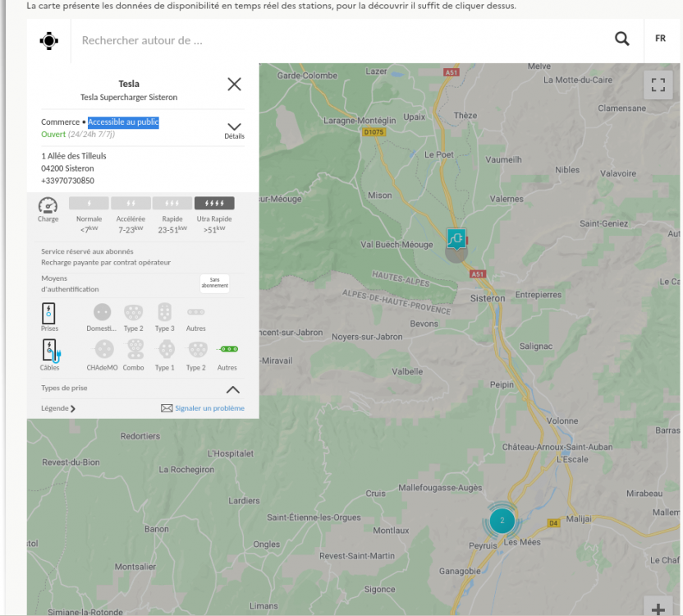Viewport: 683px width, 616px height.
Task: Click the 'Sisteron' map label
Action: [x=488, y=299]
